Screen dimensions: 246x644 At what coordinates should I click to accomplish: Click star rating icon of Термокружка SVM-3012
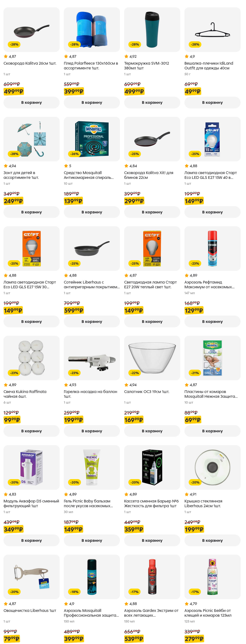(126, 56)
